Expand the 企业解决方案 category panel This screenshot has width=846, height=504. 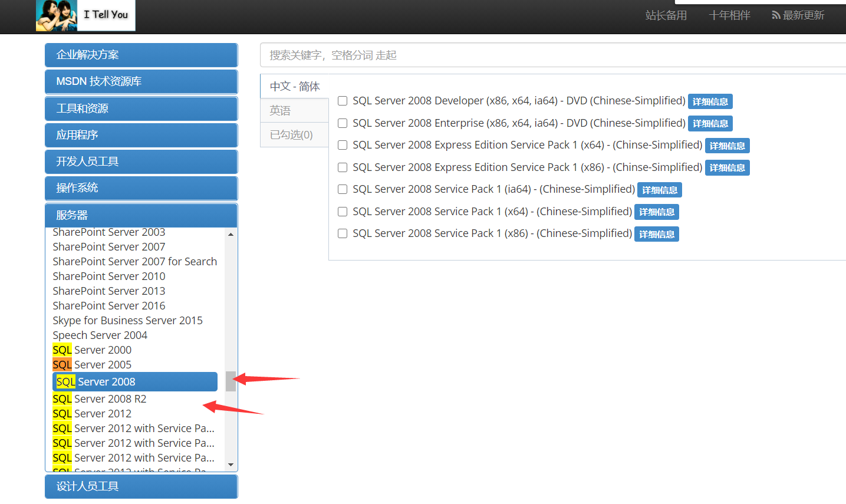(141, 55)
